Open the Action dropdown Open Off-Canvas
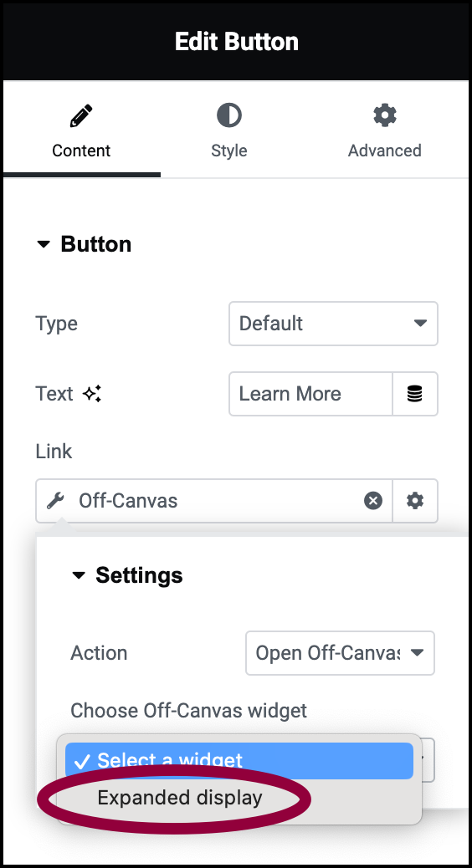This screenshot has width=472, height=868. 340,653
